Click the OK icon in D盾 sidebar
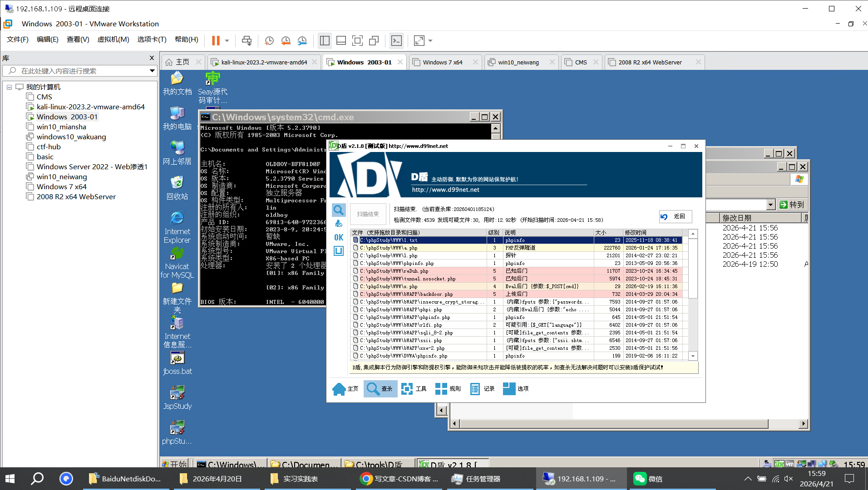Viewport: 868px width, 490px height. (x=339, y=237)
